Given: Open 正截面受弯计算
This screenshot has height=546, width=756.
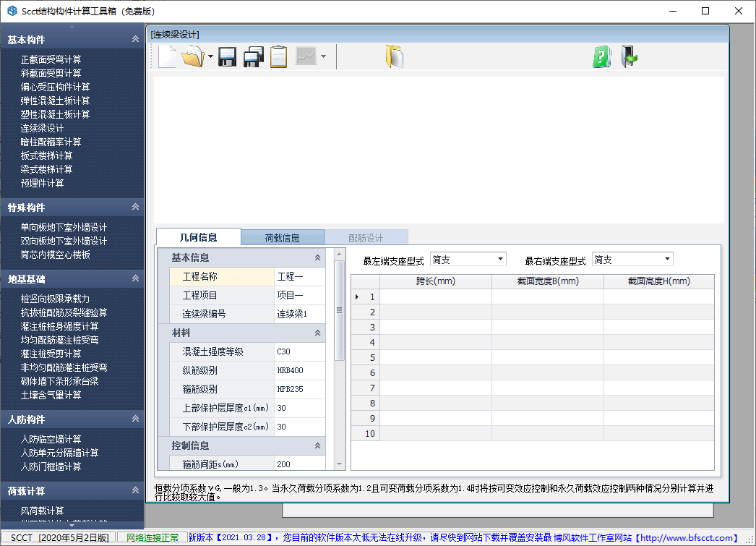Looking at the screenshot, I should point(51,59).
